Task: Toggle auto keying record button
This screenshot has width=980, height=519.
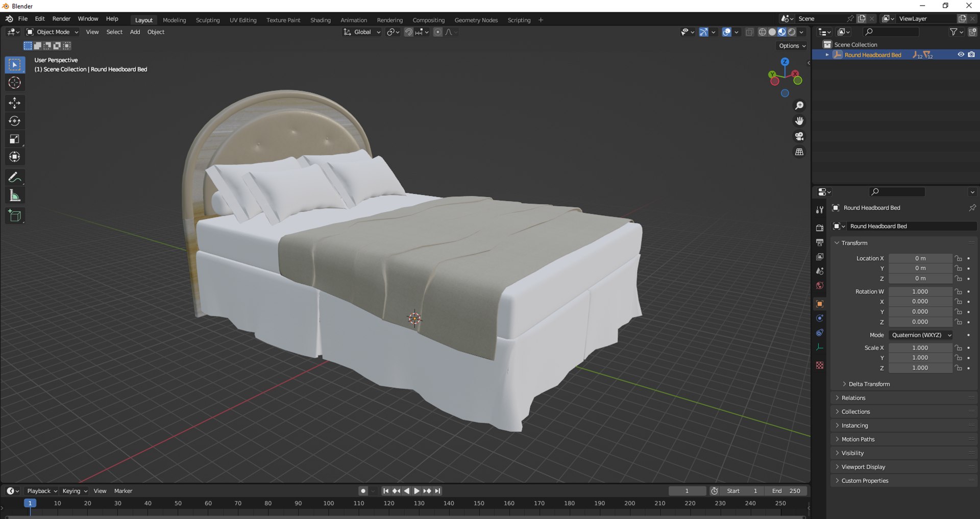Action: pyautogui.click(x=363, y=491)
